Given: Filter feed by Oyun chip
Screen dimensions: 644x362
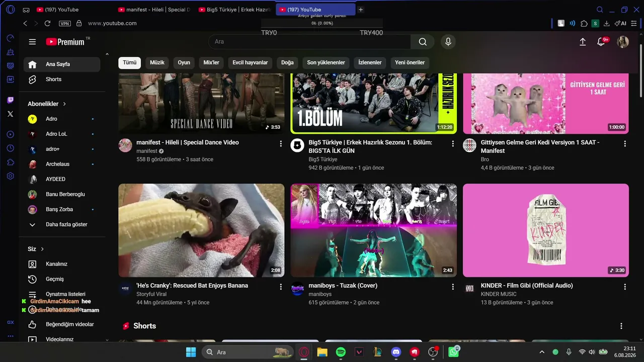Looking at the screenshot, I should pos(184,62).
